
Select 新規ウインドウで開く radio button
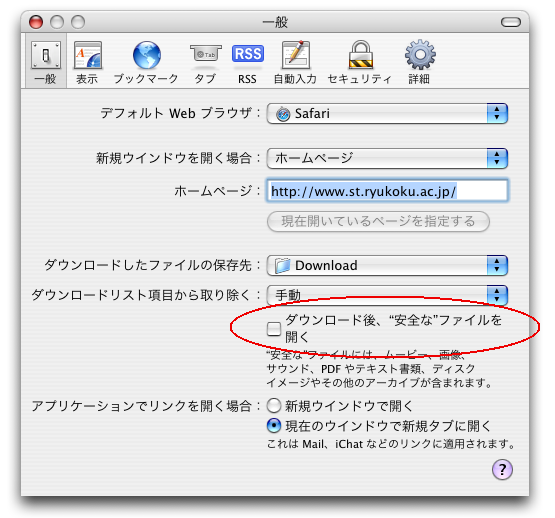coord(274,406)
